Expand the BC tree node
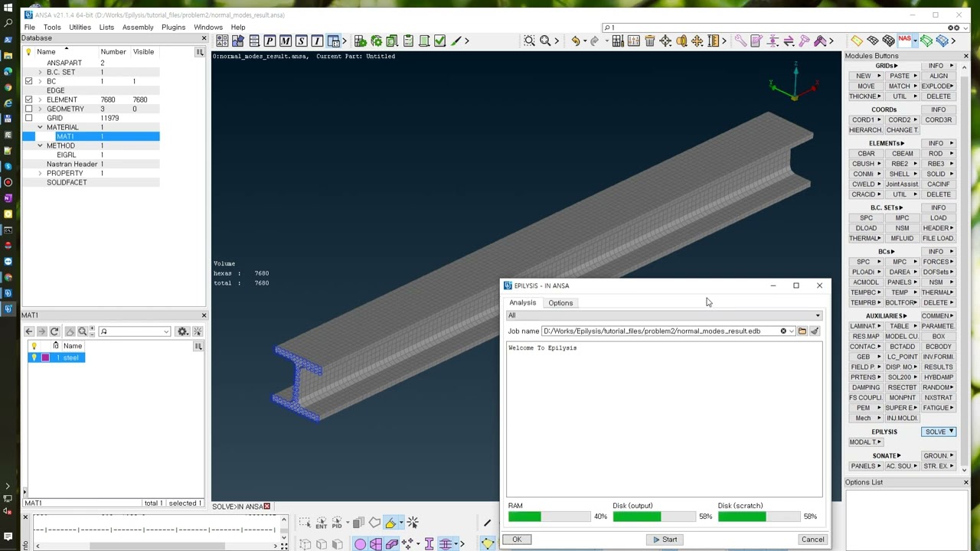Viewport: 980px width, 551px height. [40, 81]
